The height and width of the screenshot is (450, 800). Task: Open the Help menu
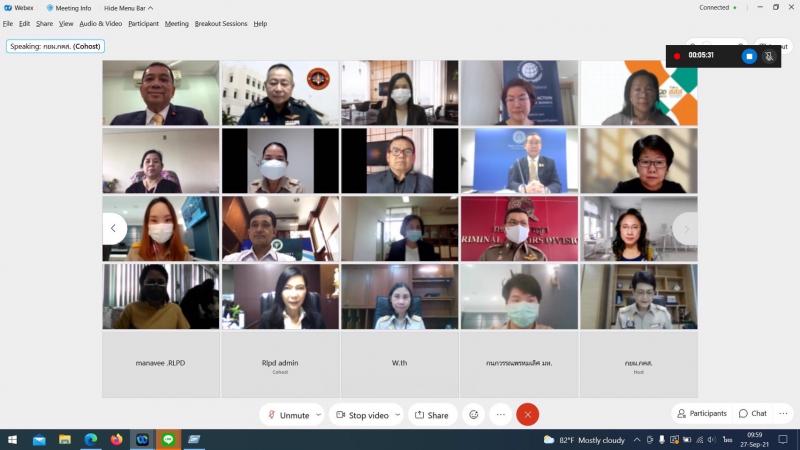[260, 23]
